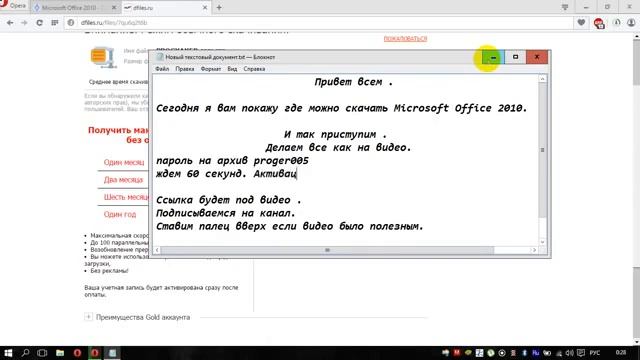Click Notepad horizontal scrollbar right arrow
The height and width of the screenshot is (360, 640).
point(534,250)
